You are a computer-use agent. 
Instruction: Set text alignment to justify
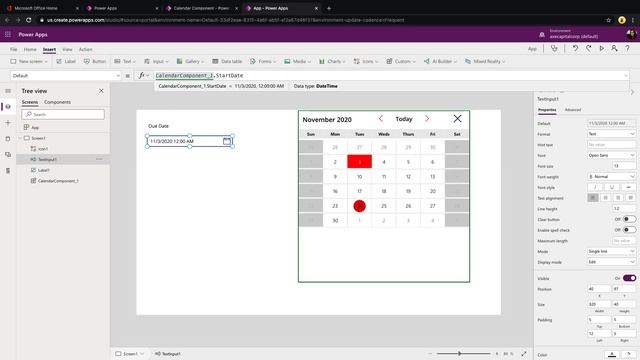pyautogui.click(x=631, y=198)
